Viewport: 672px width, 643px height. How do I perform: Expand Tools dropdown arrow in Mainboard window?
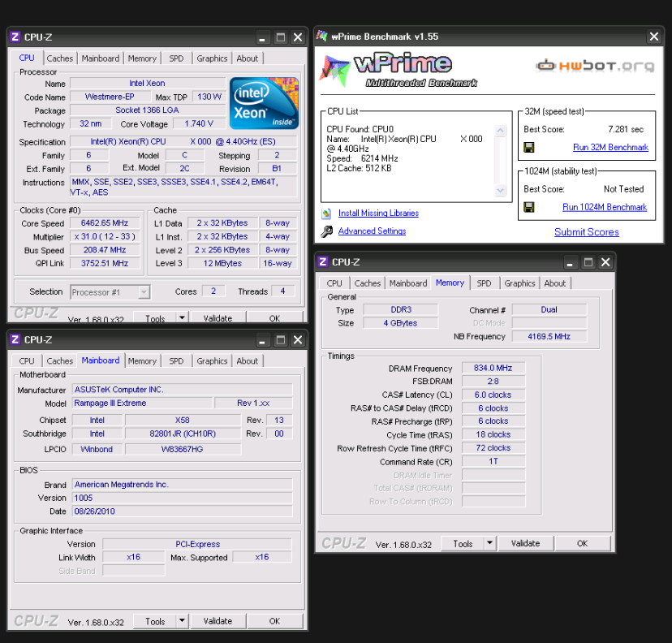182,621
